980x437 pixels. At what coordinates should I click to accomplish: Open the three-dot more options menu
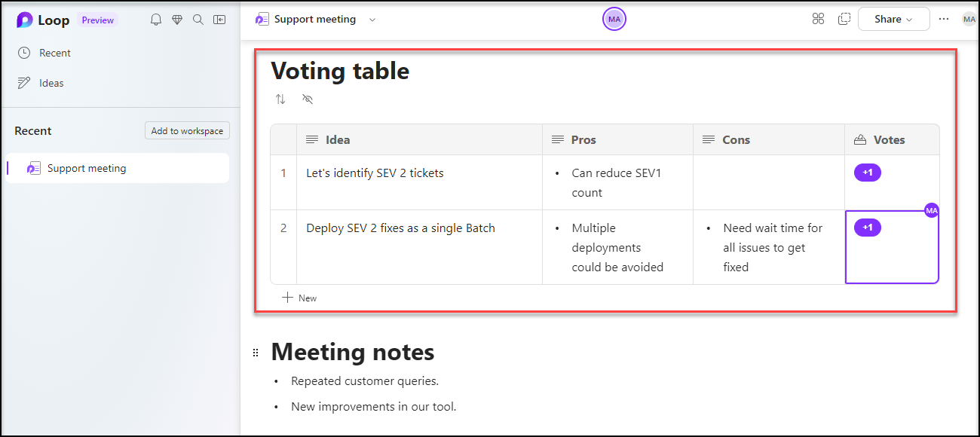pyautogui.click(x=944, y=20)
